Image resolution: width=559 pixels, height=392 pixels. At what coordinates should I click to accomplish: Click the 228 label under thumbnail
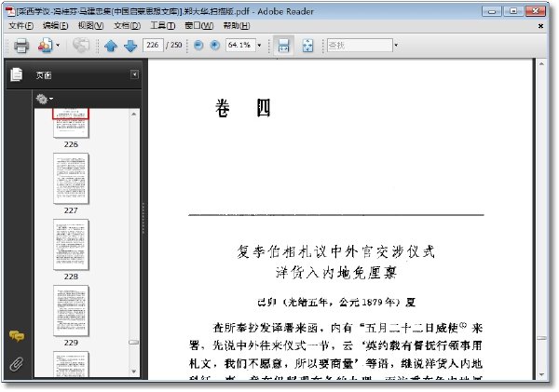point(71,277)
